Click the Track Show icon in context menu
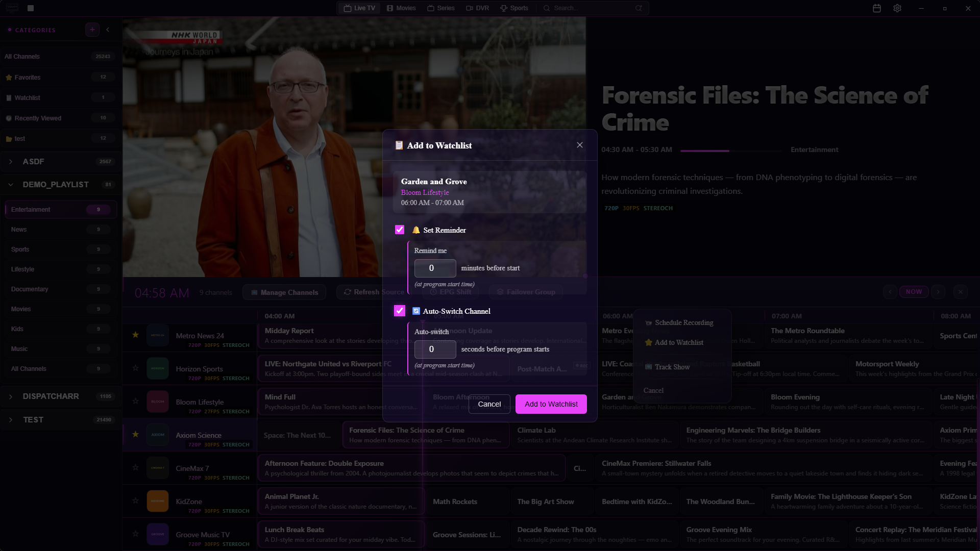Image resolution: width=980 pixels, height=551 pixels. (649, 367)
